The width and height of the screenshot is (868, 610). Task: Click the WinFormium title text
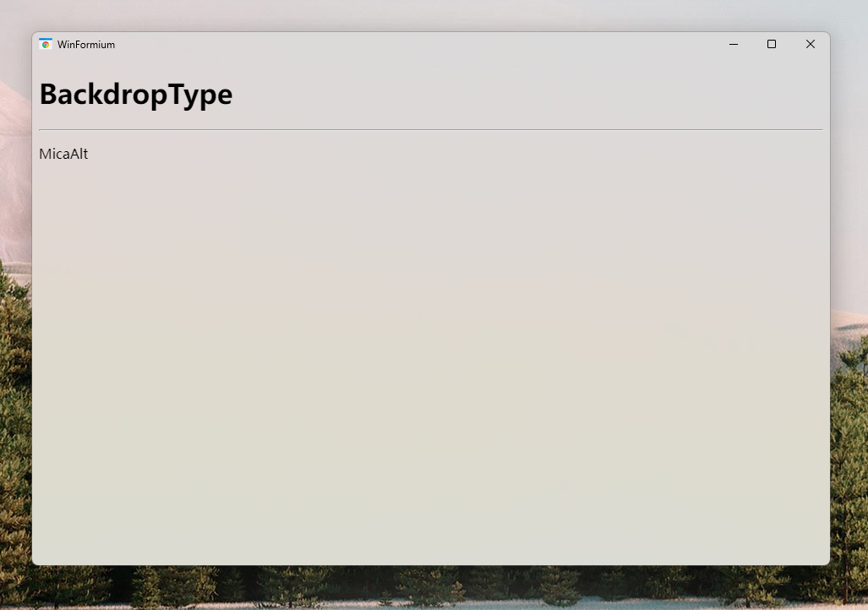point(86,45)
